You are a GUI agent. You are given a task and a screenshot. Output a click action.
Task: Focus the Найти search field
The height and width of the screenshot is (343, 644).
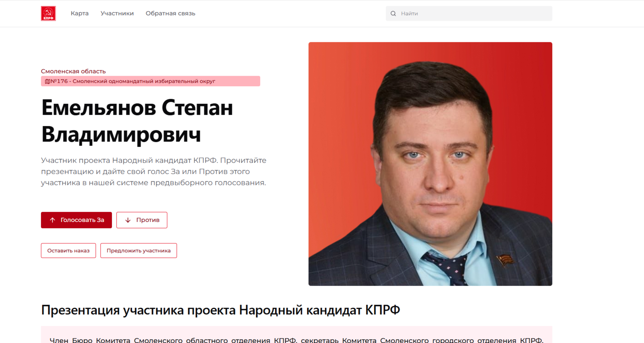(x=469, y=13)
